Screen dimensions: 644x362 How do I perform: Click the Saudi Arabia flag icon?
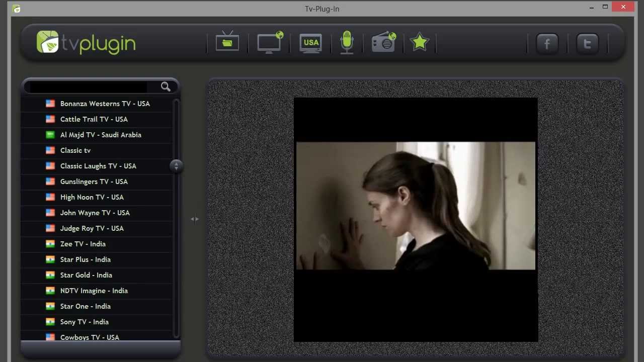50,135
